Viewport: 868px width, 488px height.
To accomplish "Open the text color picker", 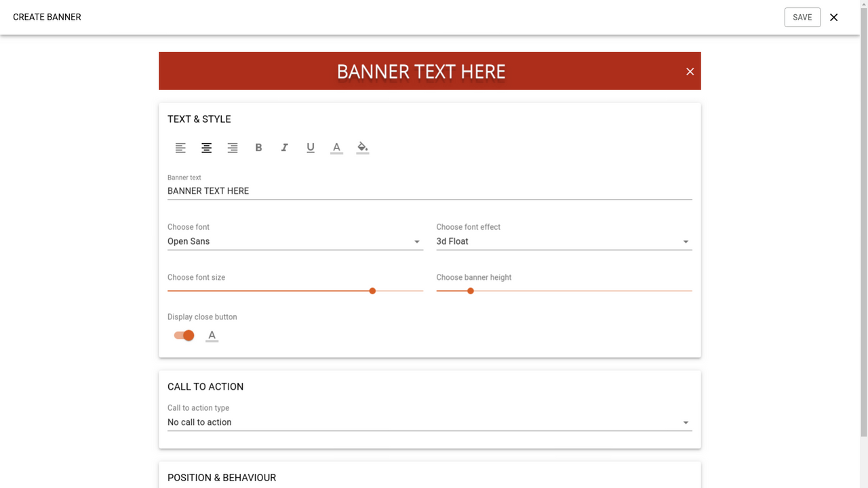I will click(336, 148).
